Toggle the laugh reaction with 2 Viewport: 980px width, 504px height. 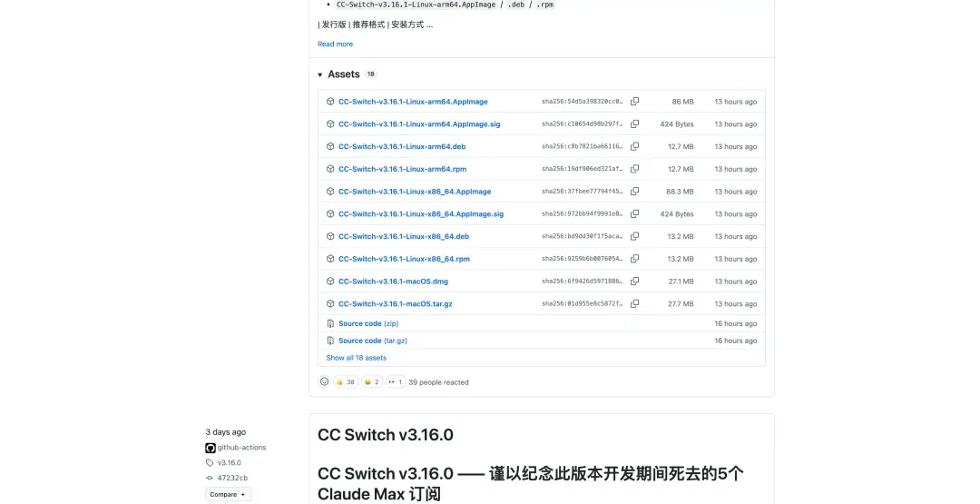(372, 382)
